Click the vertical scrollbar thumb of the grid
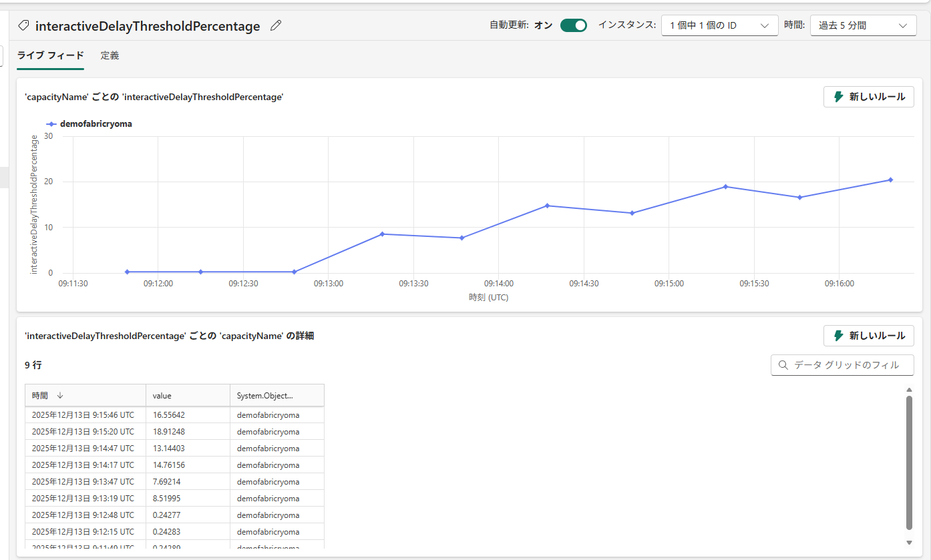This screenshot has height=560, width=931. pyautogui.click(x=909, y=463)
